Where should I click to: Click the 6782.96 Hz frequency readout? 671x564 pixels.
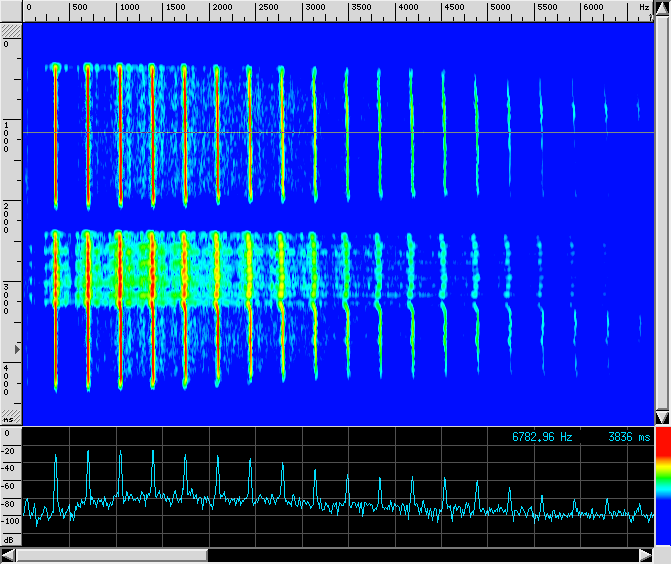(542, 437)
